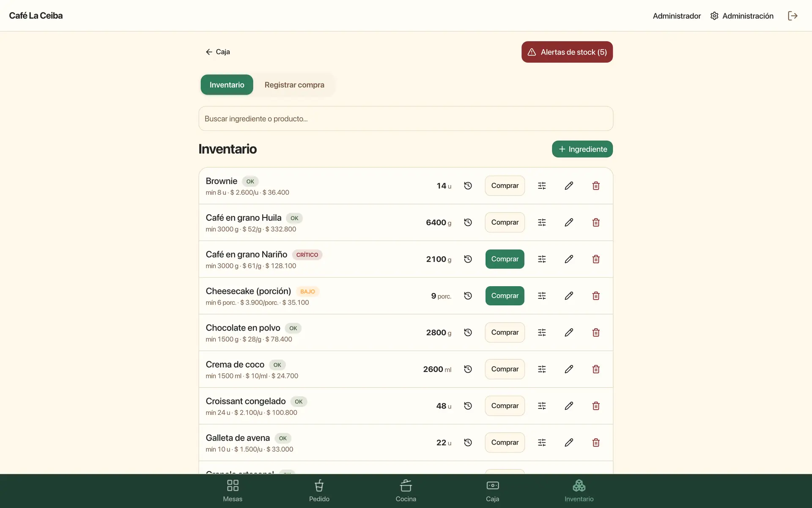Open Crema de coco history

[468, 369]
